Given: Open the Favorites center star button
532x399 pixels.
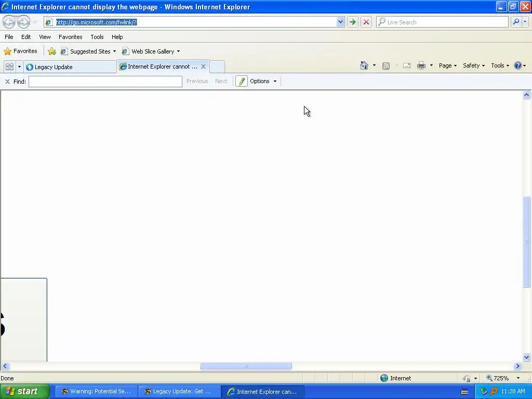Looking at the screenshot, I should [x=20, y=51].
